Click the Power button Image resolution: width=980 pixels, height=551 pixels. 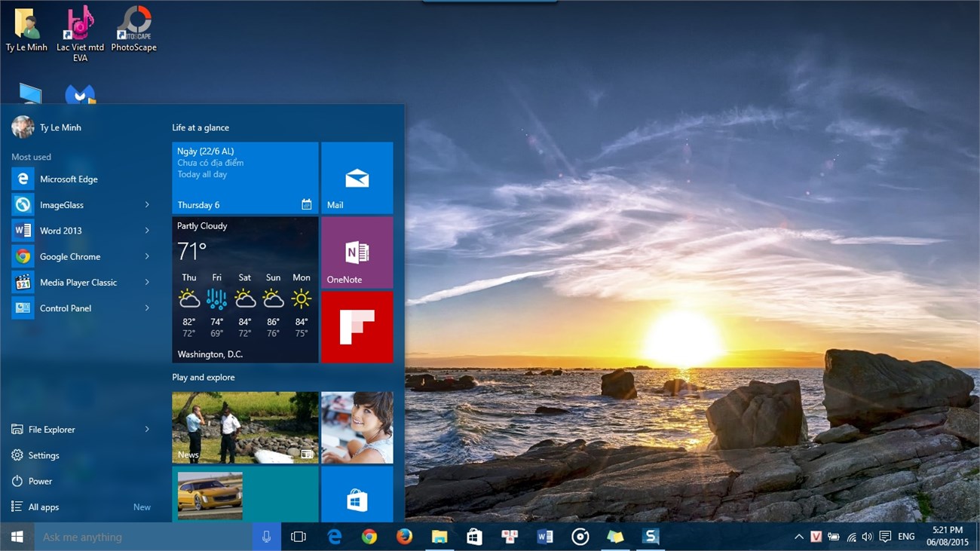(81, 481)
